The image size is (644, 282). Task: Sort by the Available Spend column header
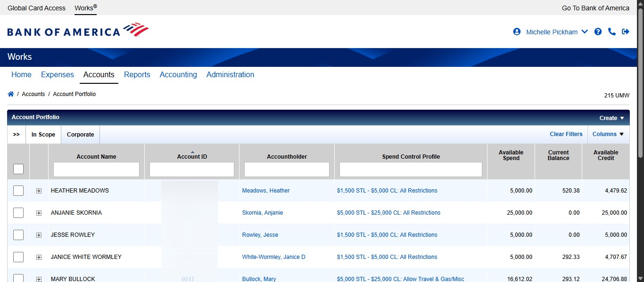pyautogui.click(x=511, y=155)
